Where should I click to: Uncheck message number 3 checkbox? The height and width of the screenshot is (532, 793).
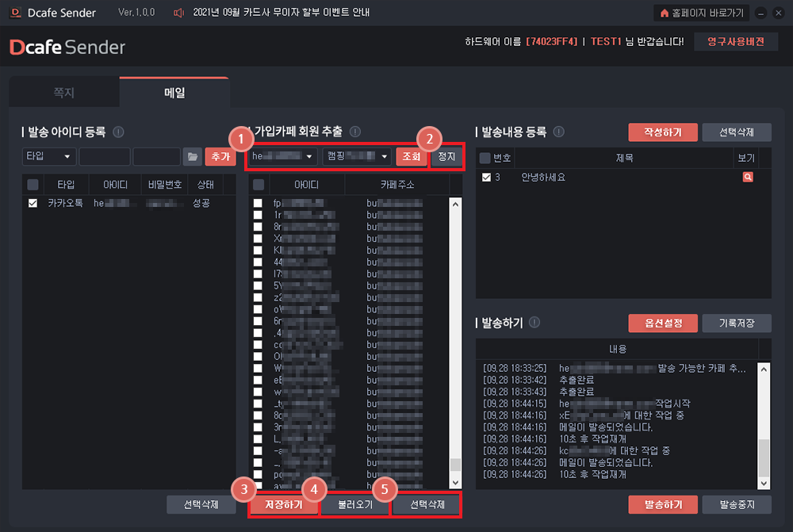pyautogui.click(x=486, y=178)
